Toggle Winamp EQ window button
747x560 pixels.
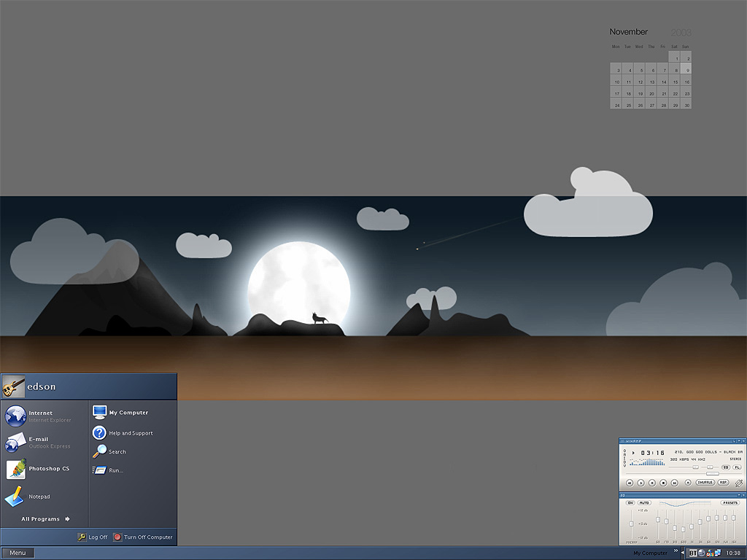coord(726,467)
